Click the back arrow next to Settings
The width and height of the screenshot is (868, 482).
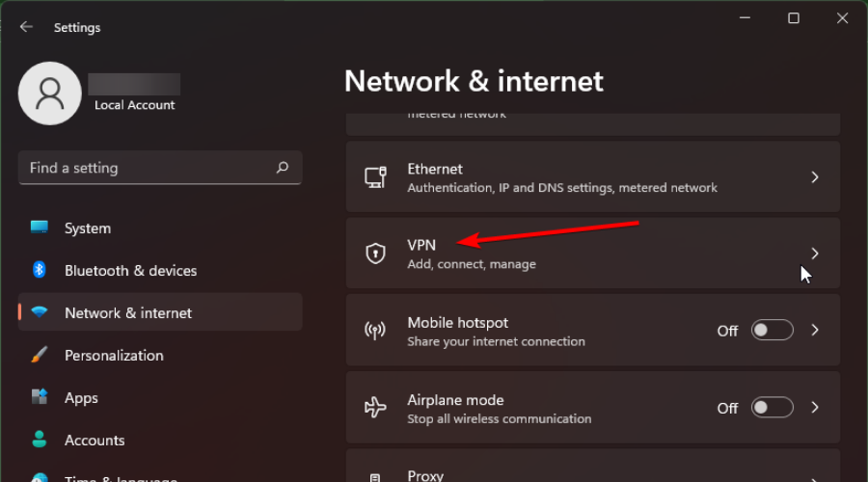pyautogui.click(x=26, y=27)
